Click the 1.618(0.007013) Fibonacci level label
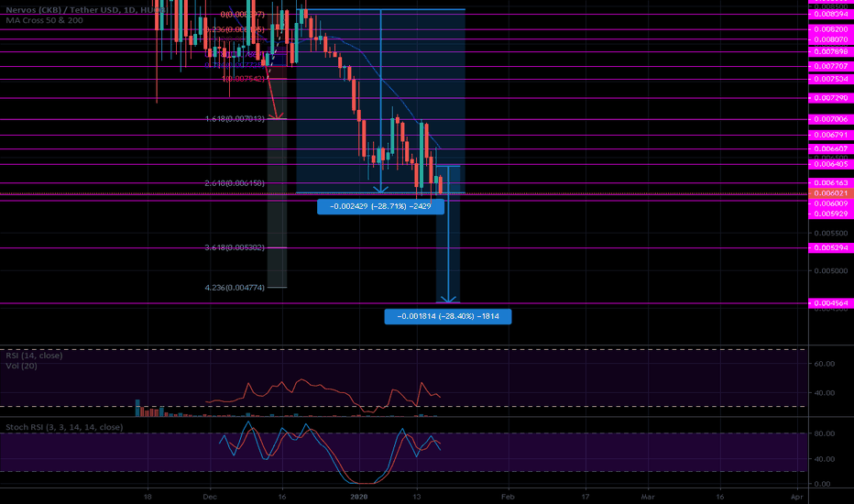Screen dimensions: 854x504 [235, 119]
